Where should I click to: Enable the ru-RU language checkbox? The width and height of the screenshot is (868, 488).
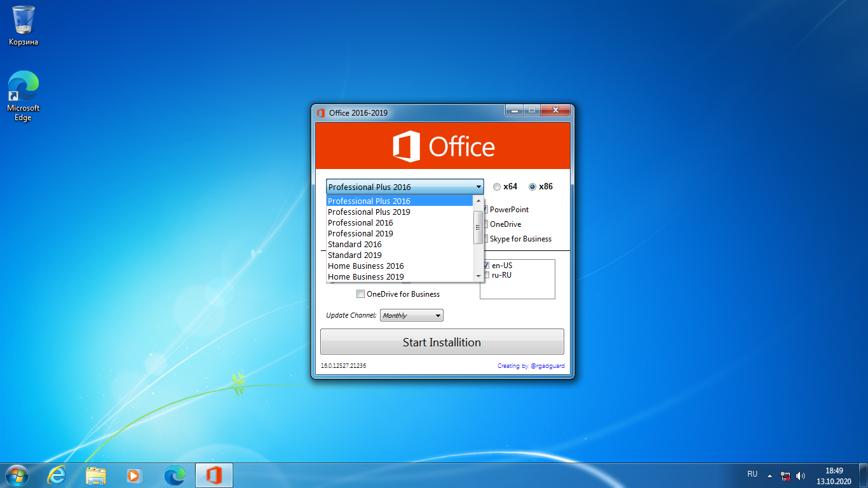(x=486, y=275)
